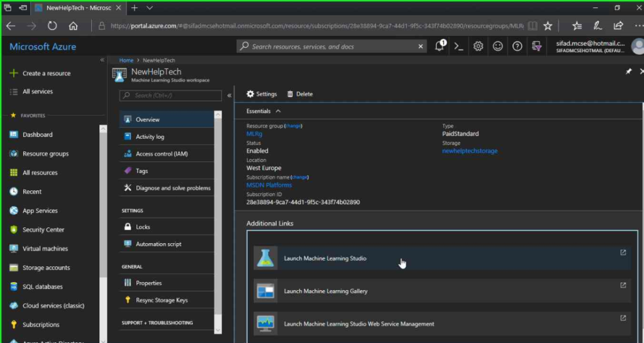Open Locks settings
The image size is (644, 343).
pyautogui.click(x=166, y=227)
